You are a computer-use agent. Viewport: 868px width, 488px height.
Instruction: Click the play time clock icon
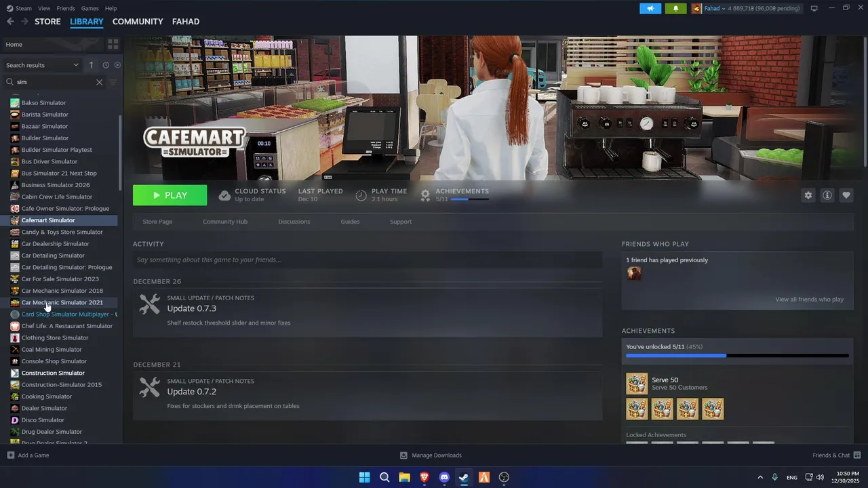361,195
